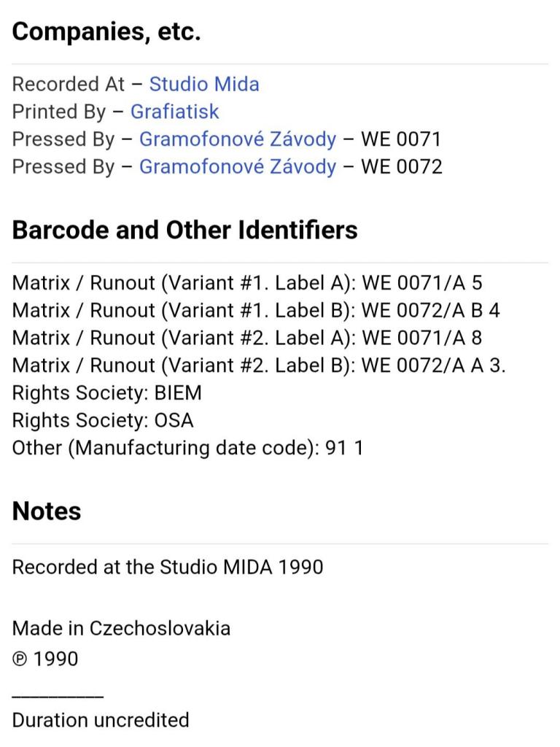Click the "Made in Czechoslovakia" note
The height and width of the screenshot is (747, 560).
pyautogui.click(x=121, y=628)
